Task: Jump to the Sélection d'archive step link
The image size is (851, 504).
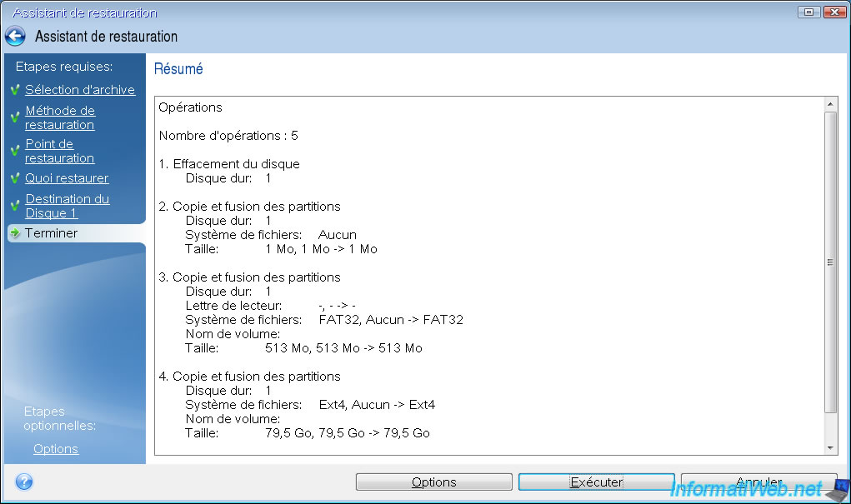Action: point(79,90)
